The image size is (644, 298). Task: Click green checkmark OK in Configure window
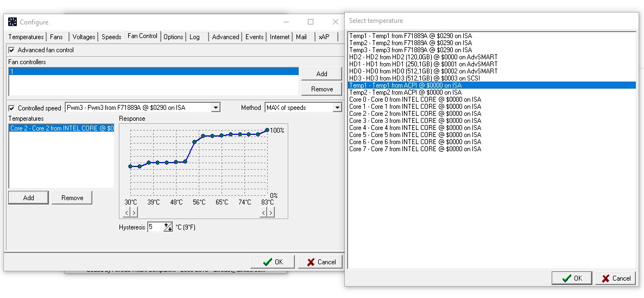(x=273, y=262)
